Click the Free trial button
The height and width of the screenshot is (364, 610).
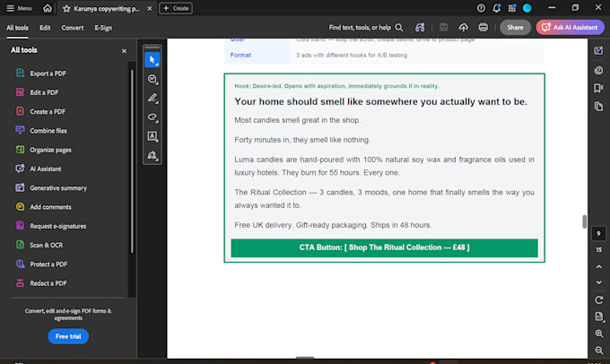68,336
